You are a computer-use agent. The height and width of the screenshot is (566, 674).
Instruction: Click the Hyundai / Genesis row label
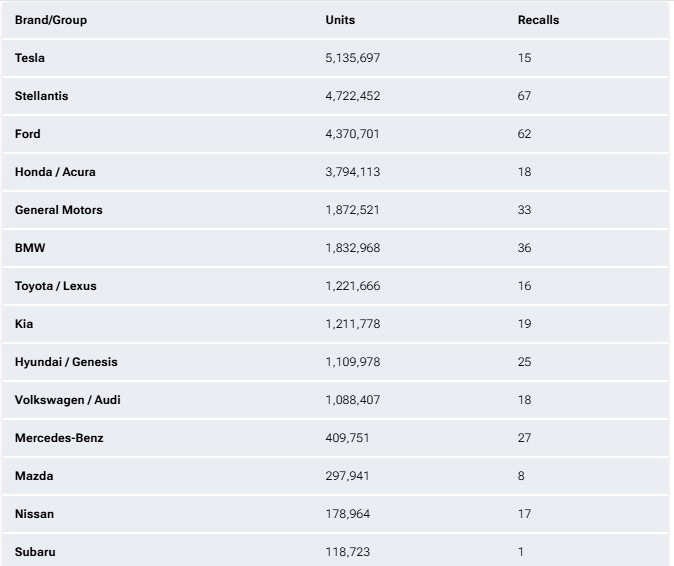pos(66,362)
